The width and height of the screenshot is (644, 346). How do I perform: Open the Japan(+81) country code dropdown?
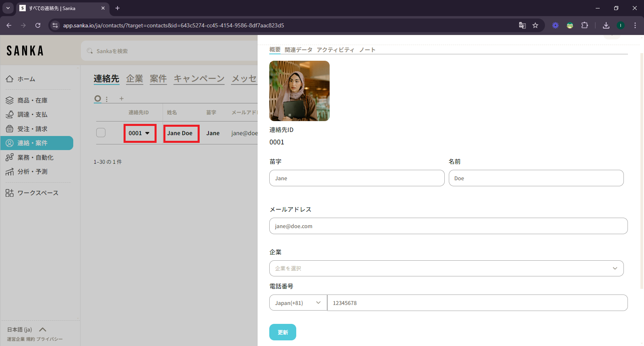click(298, 303)
